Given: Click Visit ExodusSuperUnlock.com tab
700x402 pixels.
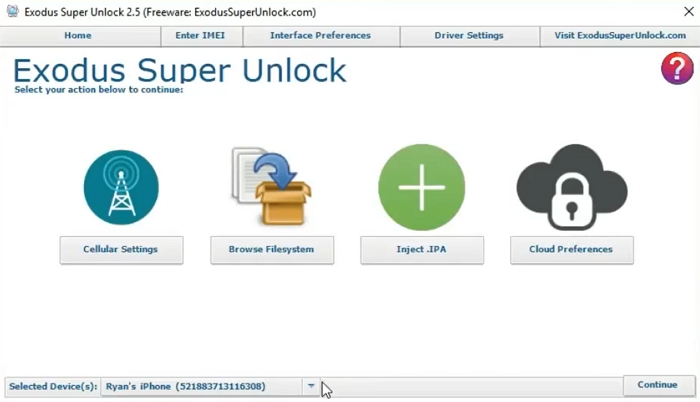Looking at the screenshot, I should click(x=620, y=36).
